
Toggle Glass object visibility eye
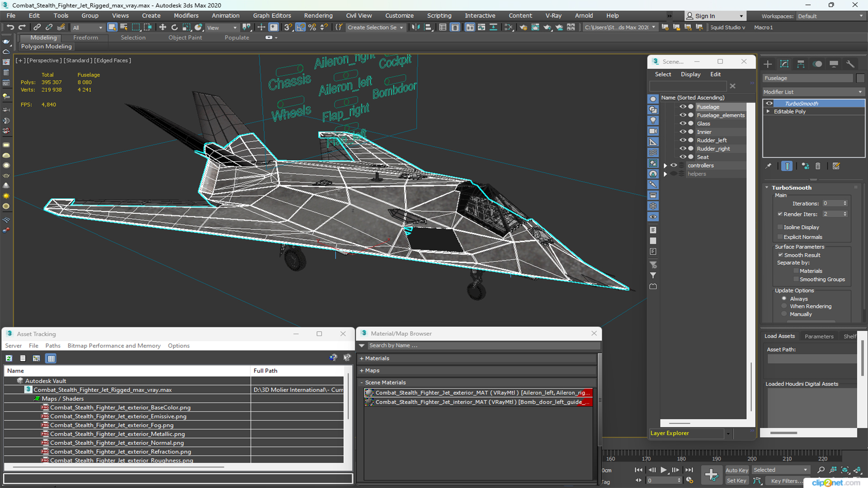coord(683,123)
